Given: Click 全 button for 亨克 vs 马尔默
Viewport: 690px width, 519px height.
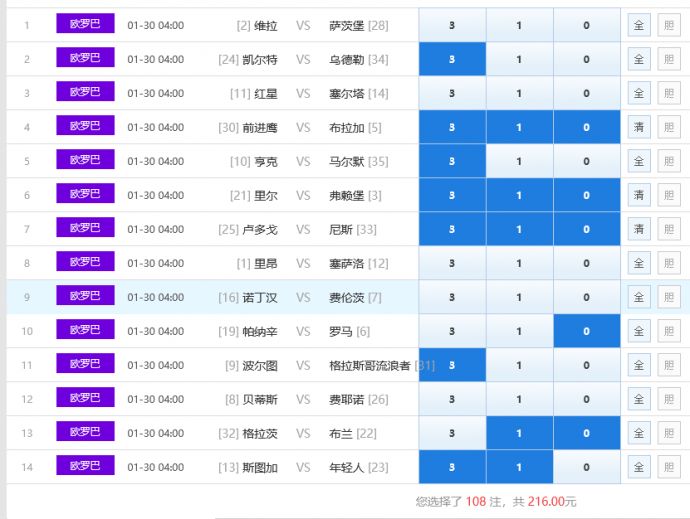Looking at the screenshot, I should (x=639, y=161).
